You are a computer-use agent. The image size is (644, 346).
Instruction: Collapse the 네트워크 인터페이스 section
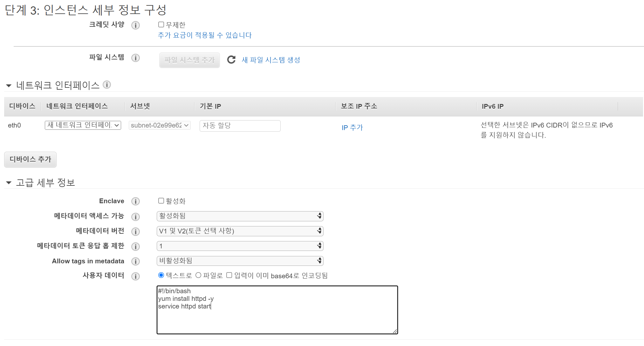pos(9,86)
